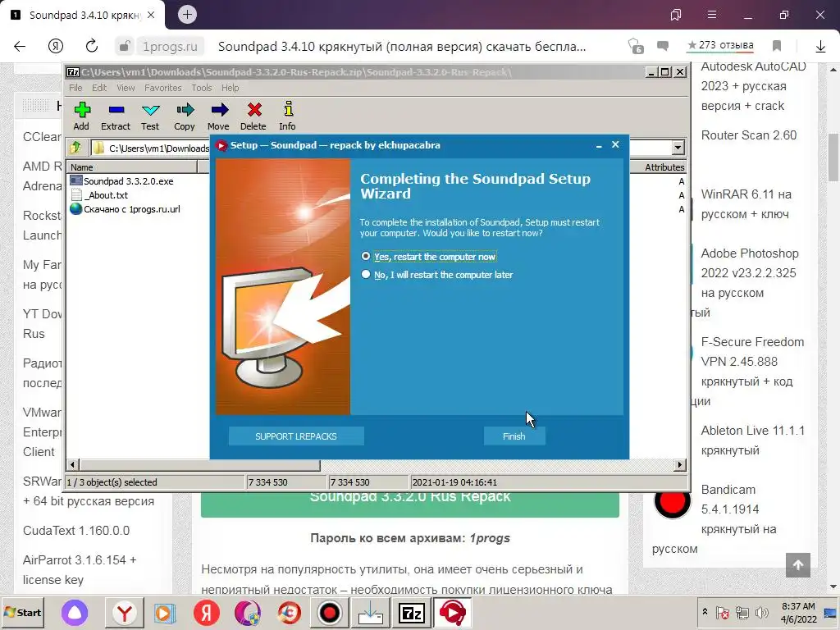Click the Name column header in 7-Zip

(x=132, y=167)
